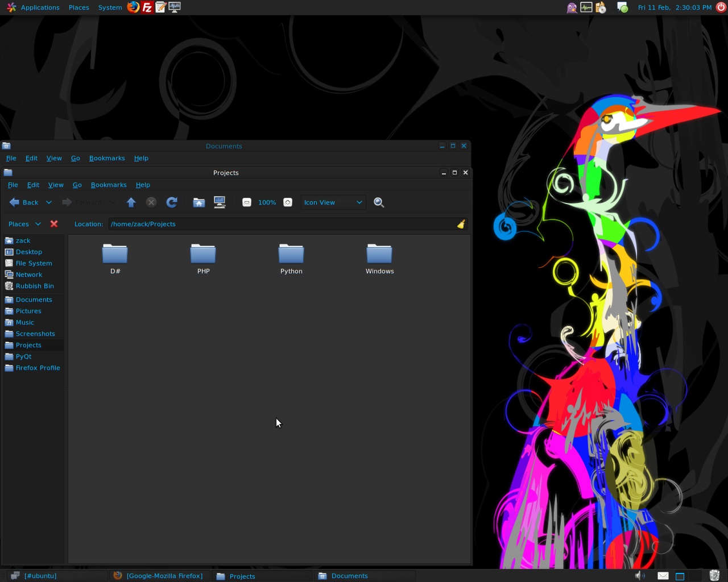Zoom in the icon view
The image size is (728, 582).
click(x=288, y=202)
